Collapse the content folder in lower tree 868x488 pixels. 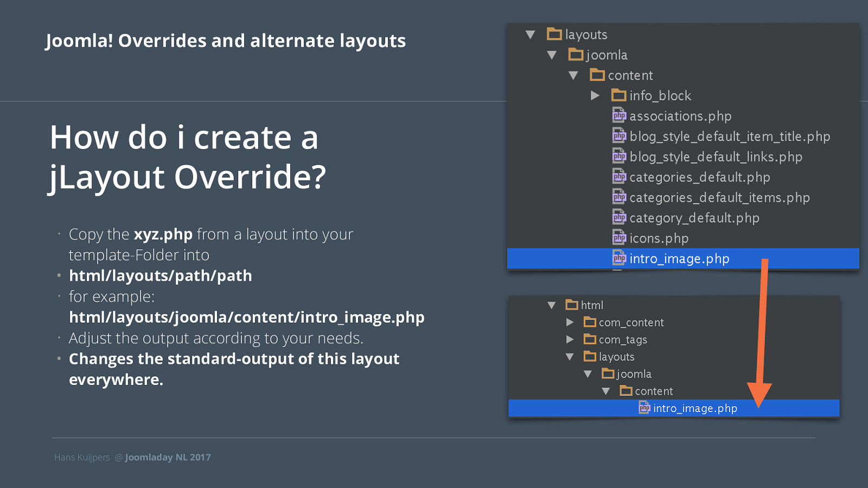(605, 391)
